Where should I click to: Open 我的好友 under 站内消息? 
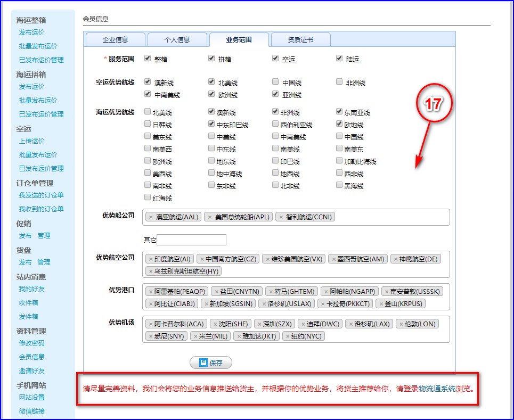point(31,289)
